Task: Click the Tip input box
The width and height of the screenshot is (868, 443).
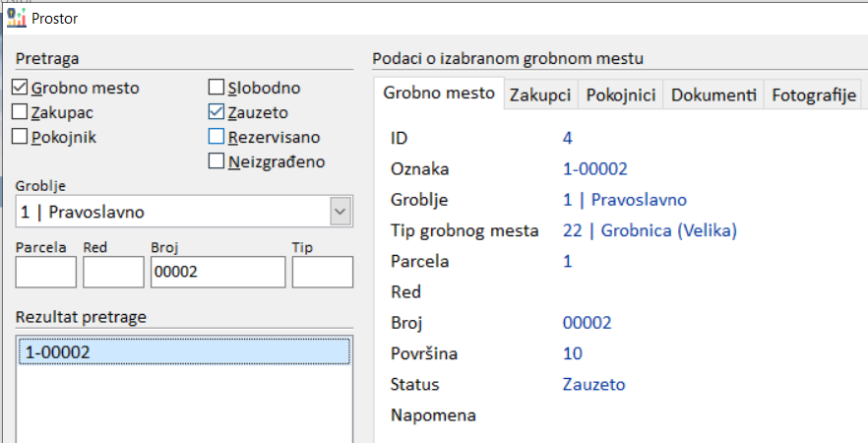Action: point(322,272)
